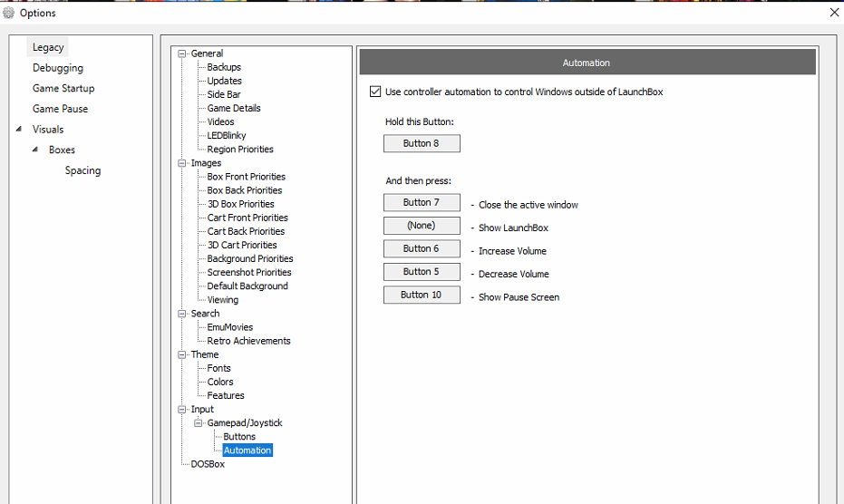Viewport: 844px width, 504px height.
Task: Open Cart Back Priorities
Action: tap(246, 231)
